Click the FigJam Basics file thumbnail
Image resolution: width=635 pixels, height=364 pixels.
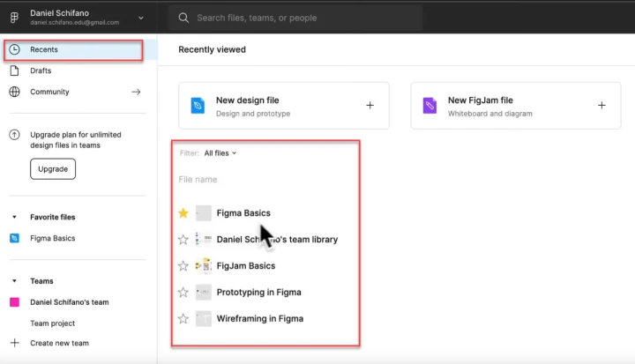pyautogui.click(x=204, y=265)
